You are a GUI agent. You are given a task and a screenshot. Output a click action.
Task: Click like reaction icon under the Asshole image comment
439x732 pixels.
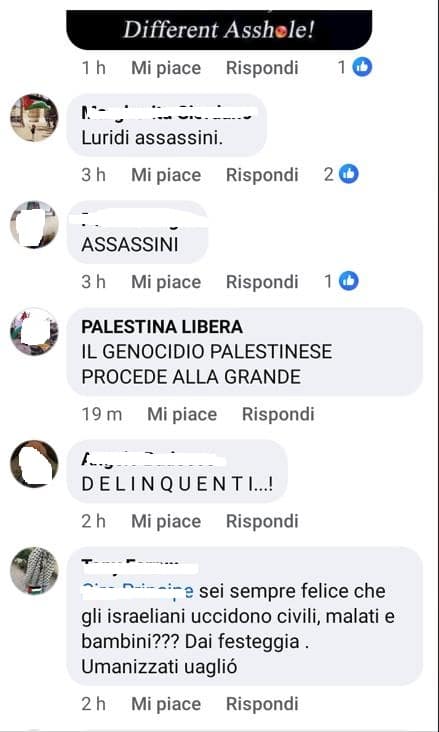362,68
